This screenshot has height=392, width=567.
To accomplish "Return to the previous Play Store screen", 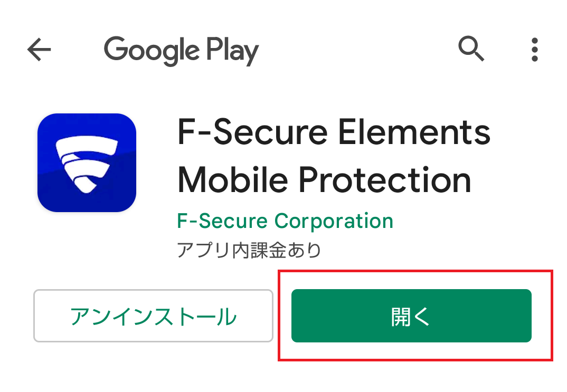I will pyautogui.click(x=39, y=50).
